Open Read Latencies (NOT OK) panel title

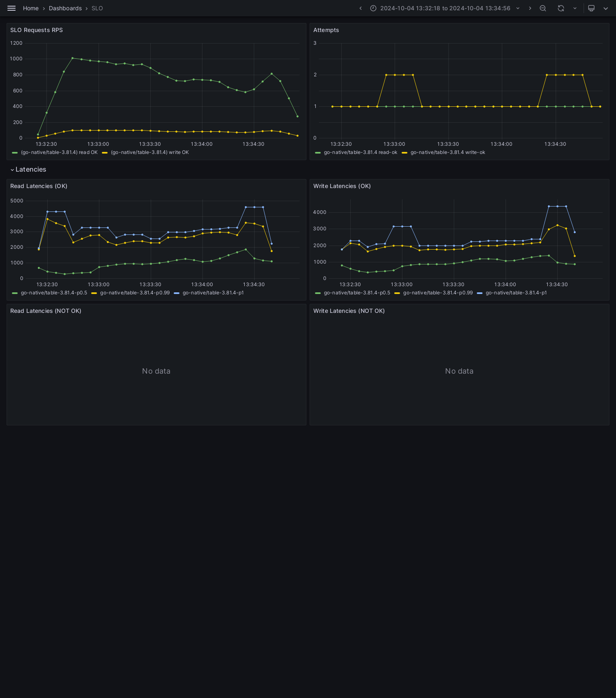point(46,311)
